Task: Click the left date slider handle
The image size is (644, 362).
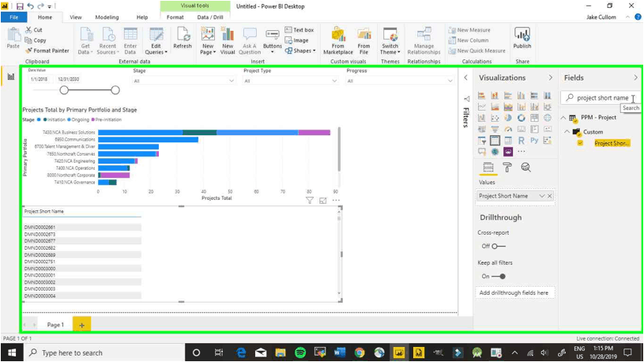Action: (64, 90)
